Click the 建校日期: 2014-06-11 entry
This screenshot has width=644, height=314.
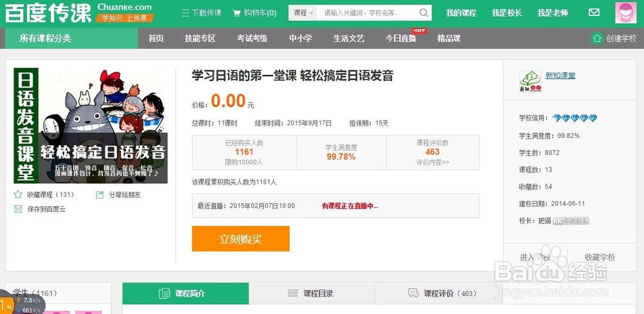click(552, 204)
